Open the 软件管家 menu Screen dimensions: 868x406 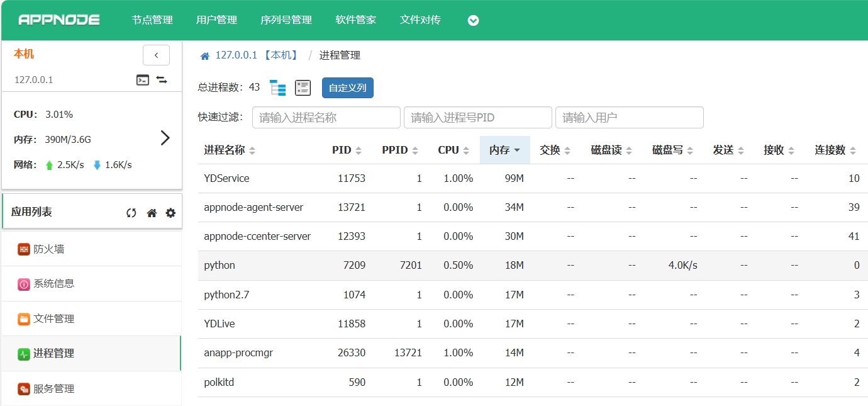[355, 20]
